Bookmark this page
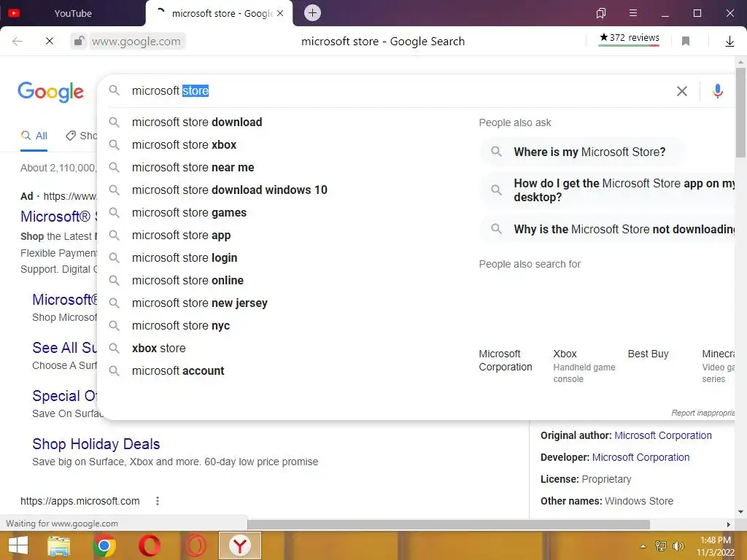Screen dimensions: 747x560 pos(686,42)
